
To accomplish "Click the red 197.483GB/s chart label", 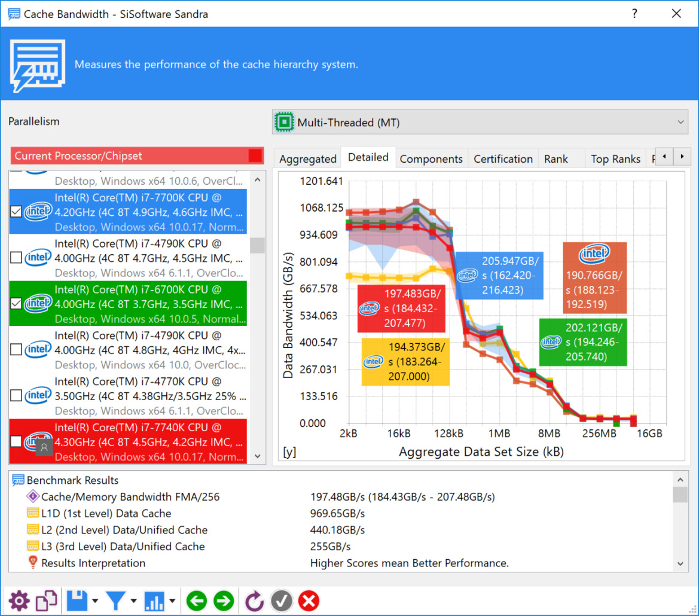I will [x=401, y=309].
